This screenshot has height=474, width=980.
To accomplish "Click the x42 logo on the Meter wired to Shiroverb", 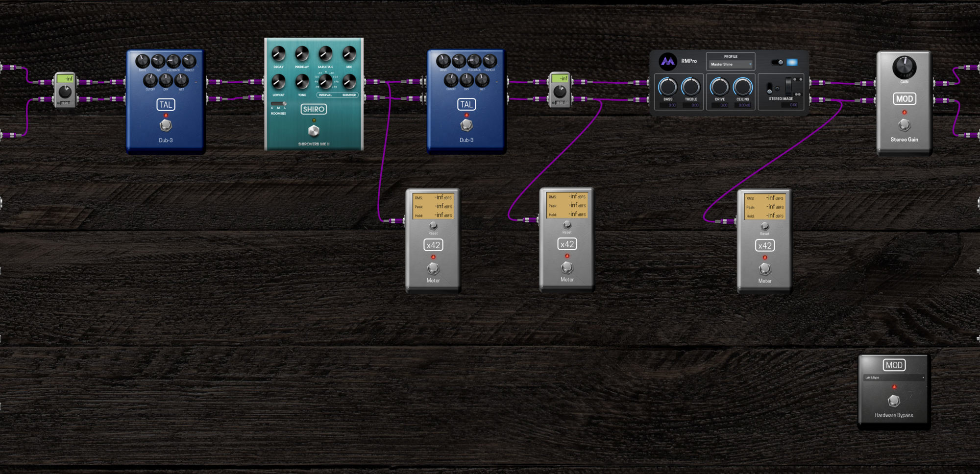I will (x=433, y=245).
